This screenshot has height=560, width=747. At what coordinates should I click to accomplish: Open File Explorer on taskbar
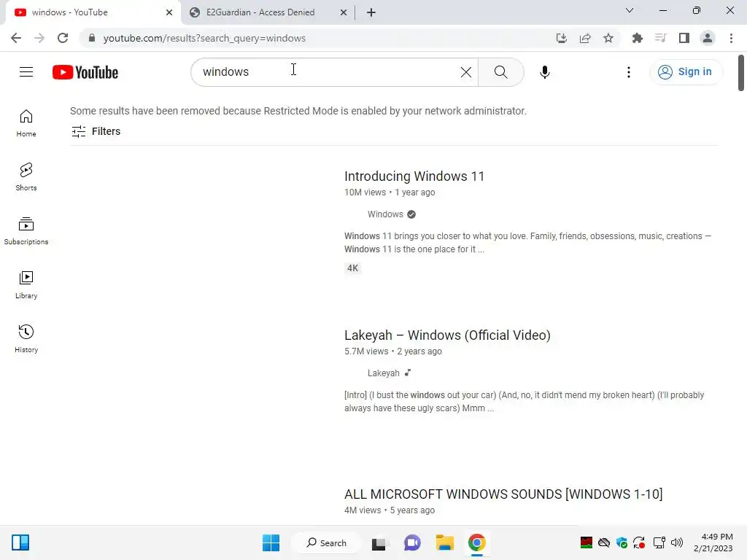tap(445, 542)
